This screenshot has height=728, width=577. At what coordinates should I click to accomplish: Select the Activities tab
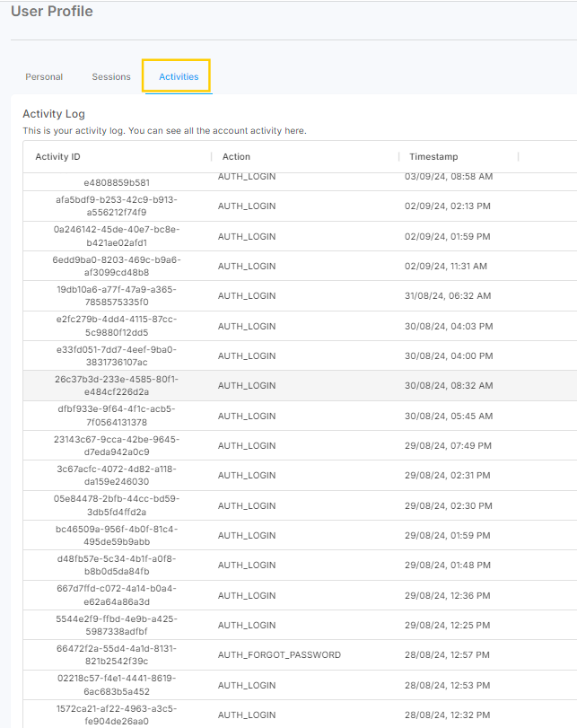pyautogui.click(x=179, y=77)
